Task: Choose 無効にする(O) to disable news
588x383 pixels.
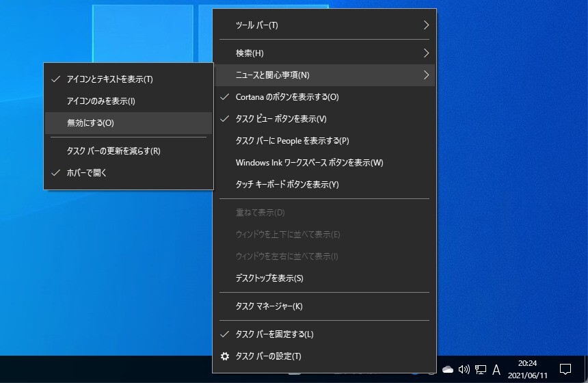Action: click(x=129, y=123)
